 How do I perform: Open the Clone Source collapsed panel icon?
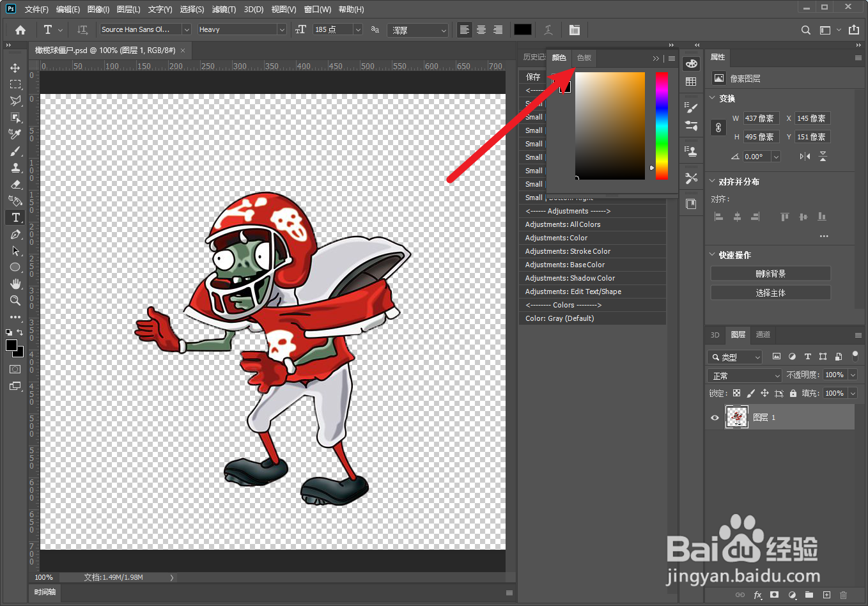(x=691, y=151)
